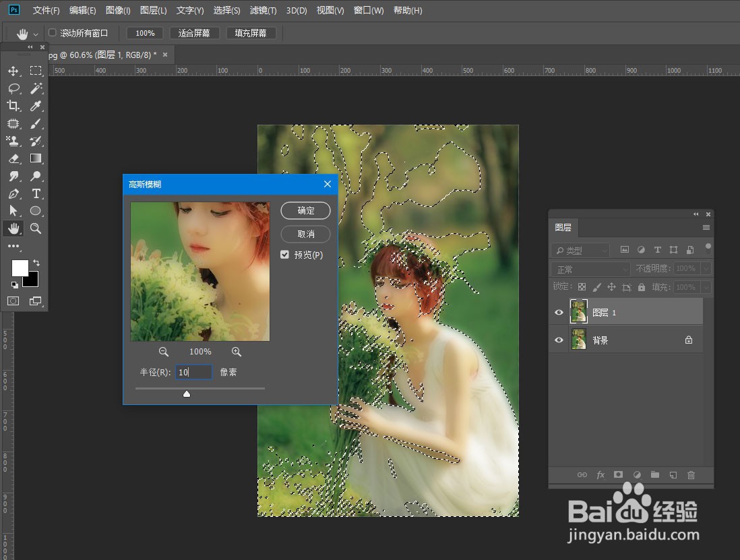
Task: Add a layer mask
Action: (618, 474)
